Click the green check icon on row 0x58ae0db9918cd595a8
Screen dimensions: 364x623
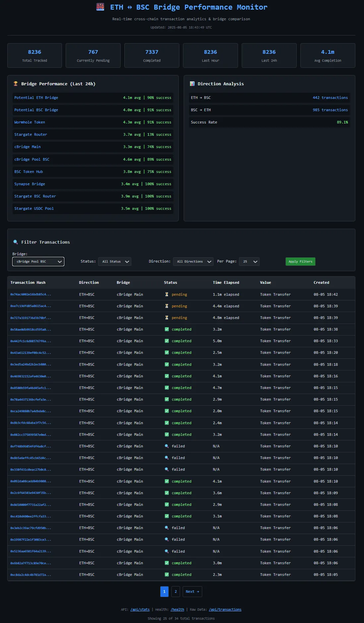(x=167, y=329)
